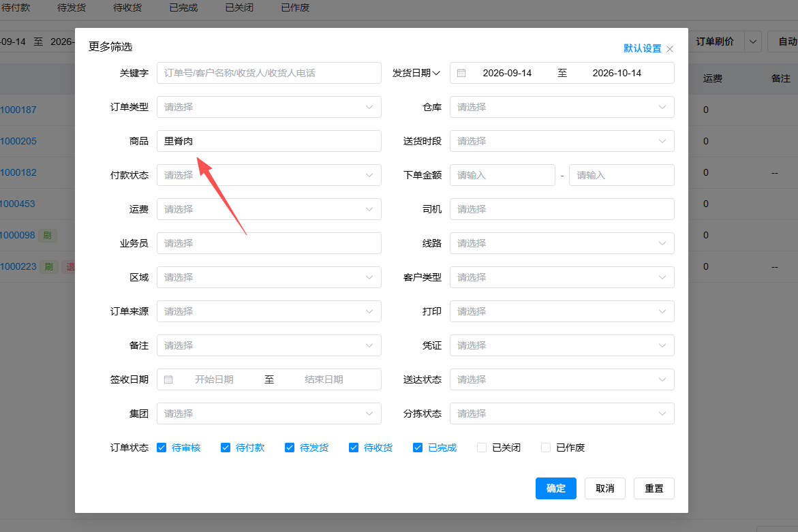
Task: Uncheck the 待收货 order status
Action: 354,448
